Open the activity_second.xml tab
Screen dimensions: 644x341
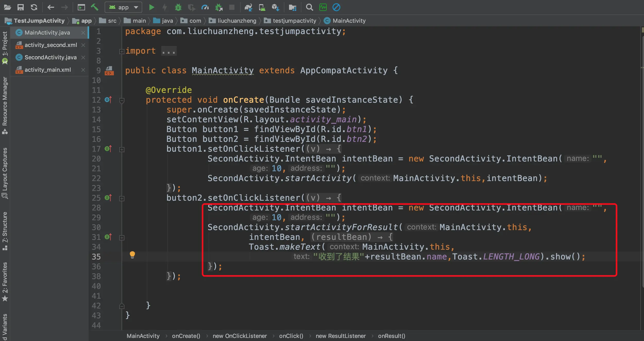pyautogui.click(x=51, y=45)
